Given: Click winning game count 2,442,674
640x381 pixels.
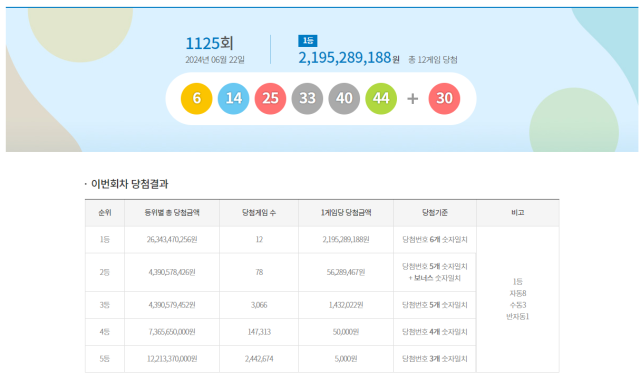Looking at the screenshot, I should pyautogui.click(x=259, y=359).
